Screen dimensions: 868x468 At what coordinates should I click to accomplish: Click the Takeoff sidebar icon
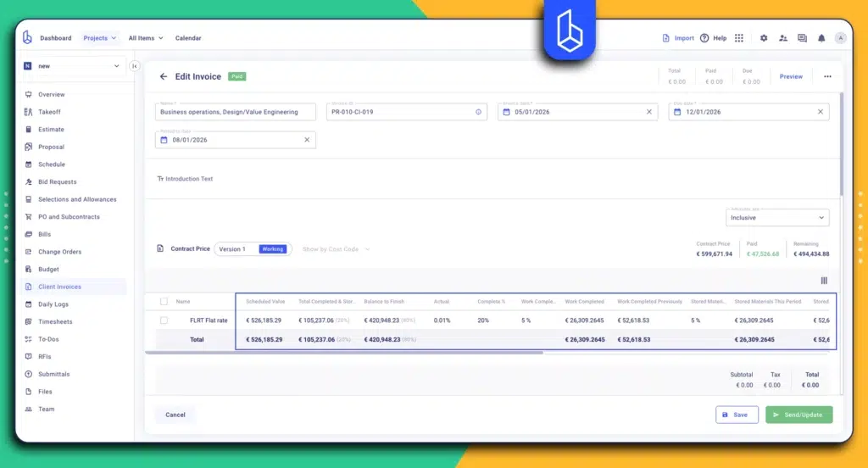[28, 112]
